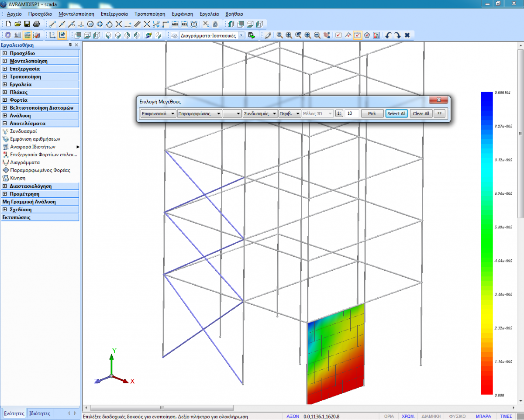The image size is (524, 420).
Task: Switch to the Ιδιότητες tab
Action: (x=39, y=413)
